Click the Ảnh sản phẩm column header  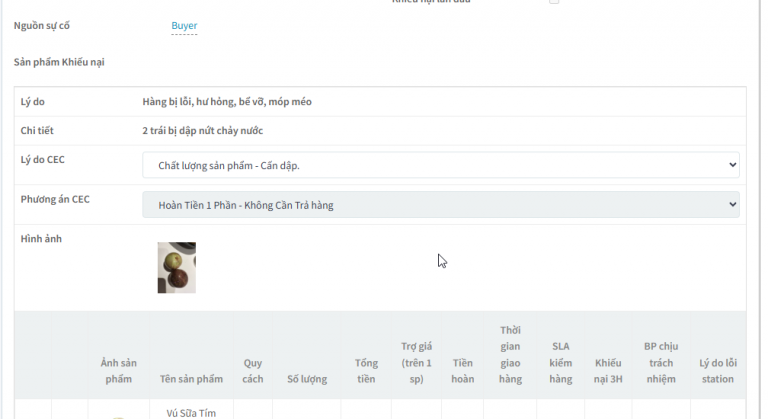click(119, 371)
